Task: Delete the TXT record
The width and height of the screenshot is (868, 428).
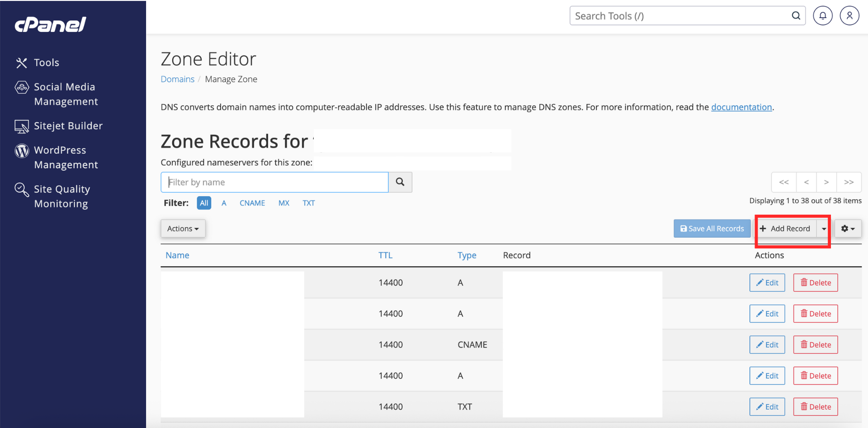Action: coord(816,407)
